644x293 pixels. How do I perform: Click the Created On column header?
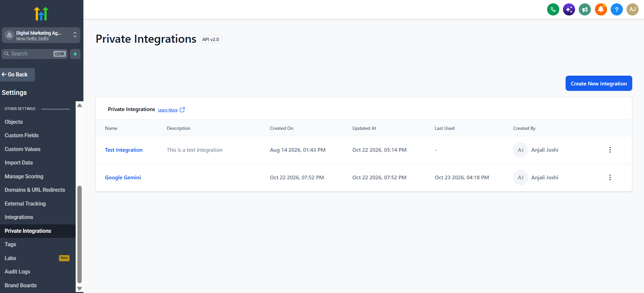click(x=281, y=128)
